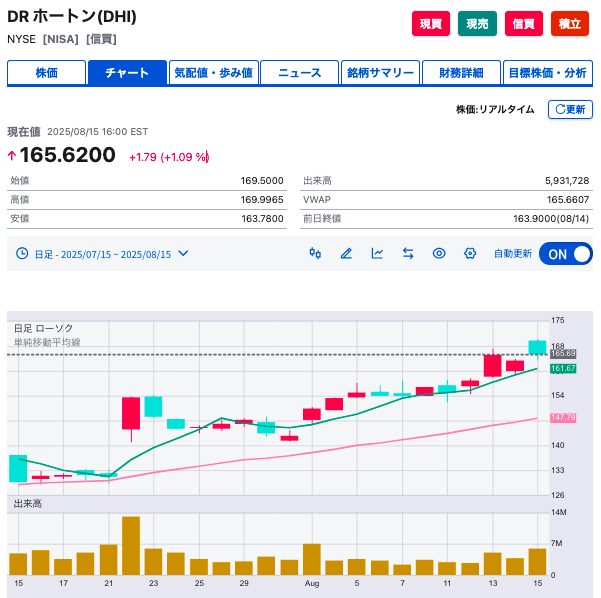Click the Aug label on the date axis
The width and height of the screenshot is (601, 598).
[x=312, y=583]
